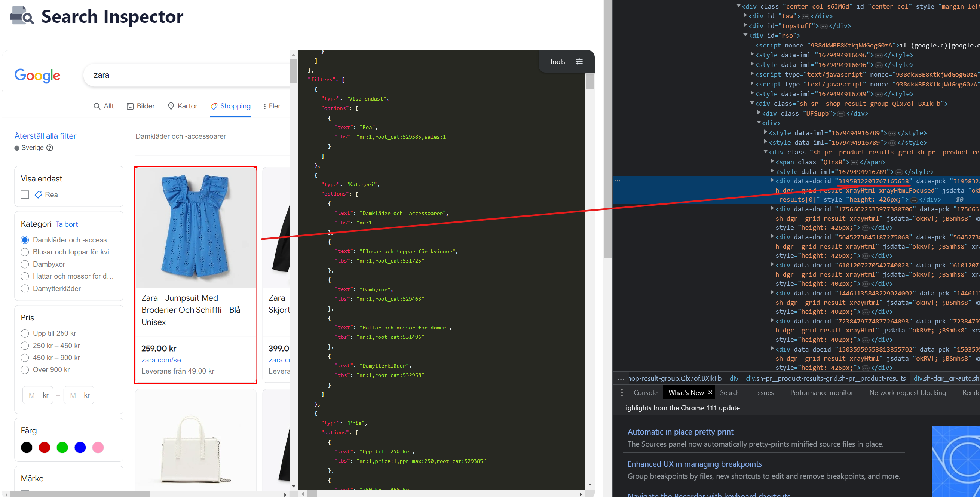This screenshot has width=980, height=497.
Task: Open the Console tab in DevTools
Action: click(x=646, y=392)
